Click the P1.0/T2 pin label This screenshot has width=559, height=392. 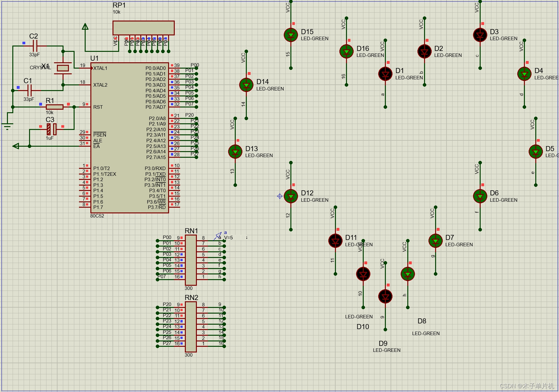pos(101,168)
